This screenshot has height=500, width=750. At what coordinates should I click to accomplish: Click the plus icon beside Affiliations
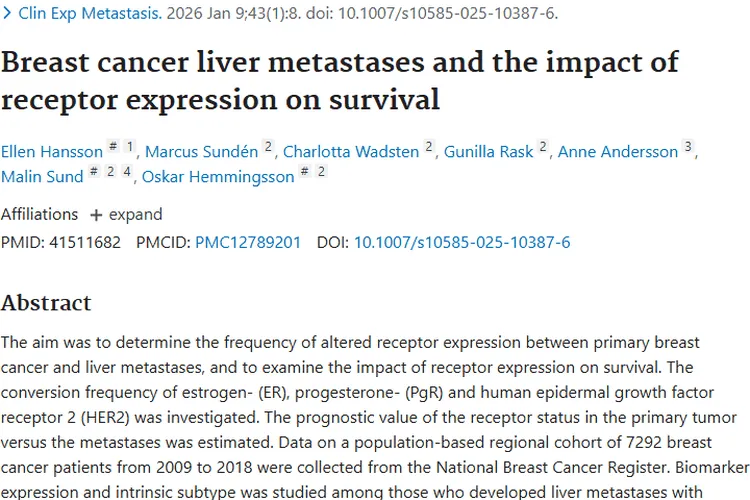[96, 215]
